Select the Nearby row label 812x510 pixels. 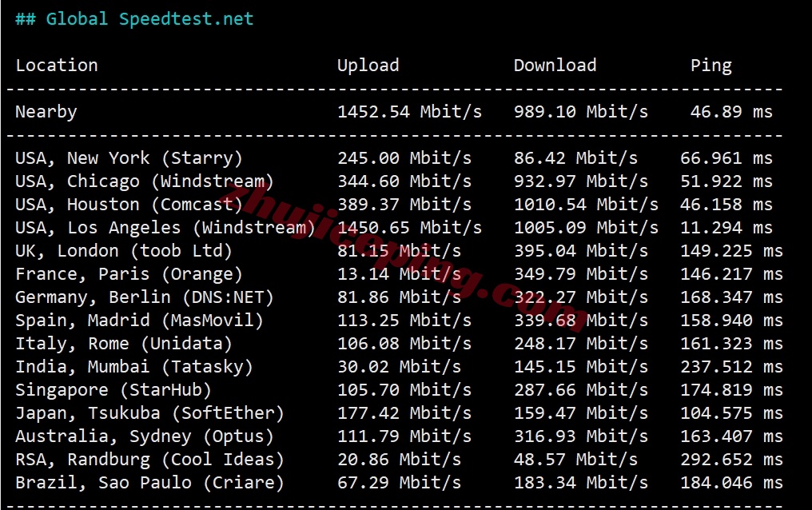46,112
